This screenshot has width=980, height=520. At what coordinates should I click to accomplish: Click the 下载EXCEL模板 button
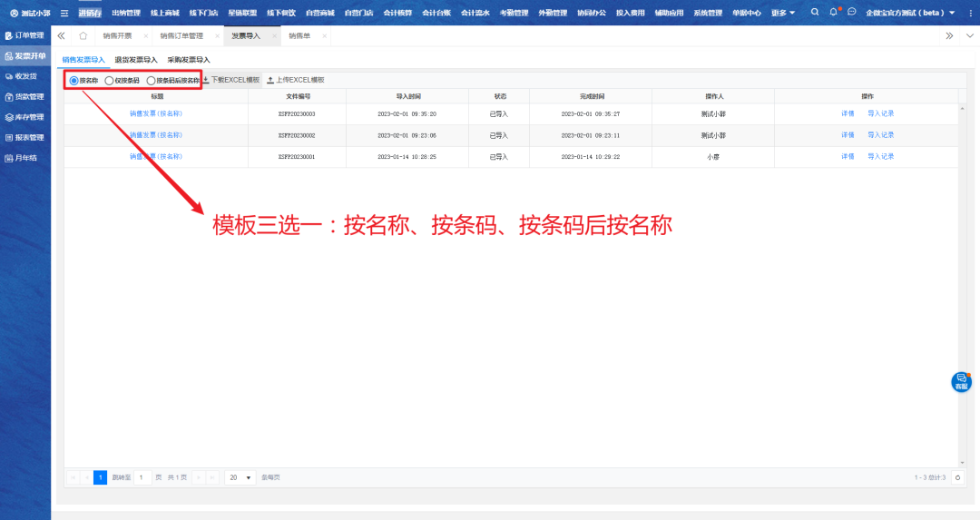point(230,80)
